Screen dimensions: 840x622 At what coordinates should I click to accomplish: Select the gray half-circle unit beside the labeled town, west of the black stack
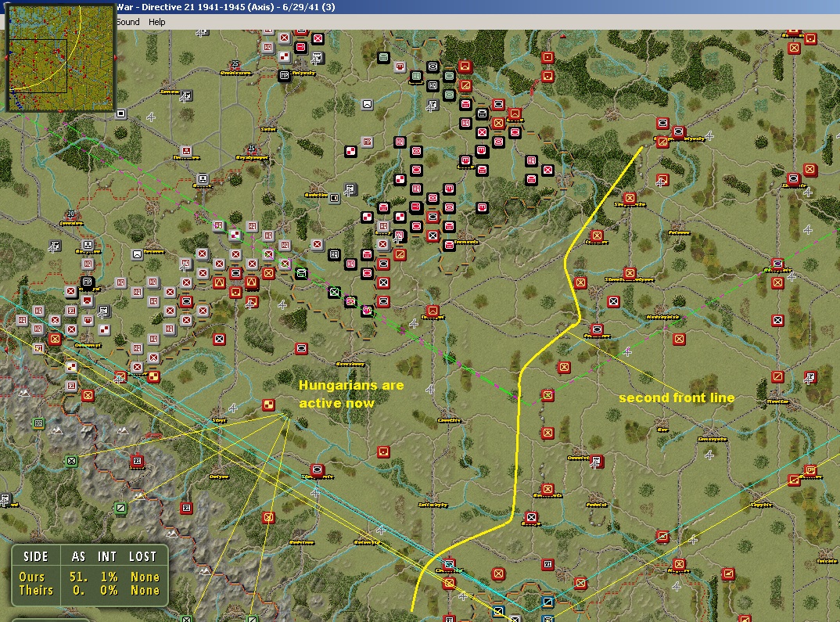point(334,198)
